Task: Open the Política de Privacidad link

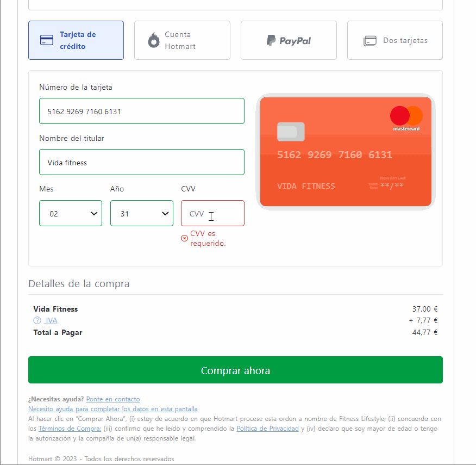Action: pyautogui.click(x=267, y=429)
